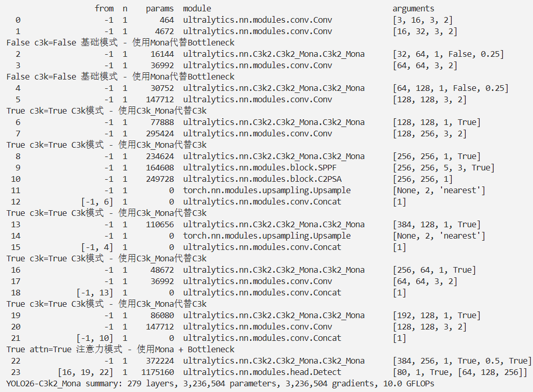533x392 pixels.
Task: Click the C3k2_Mona module name in row 2
Action: point(273,54)
